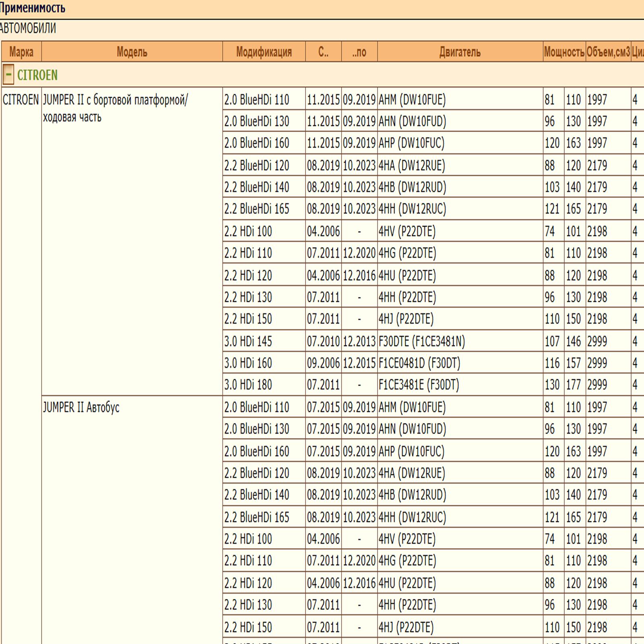Select JUMPER II с бортовой платформой model cell
Viewport: 644px width, 644px height.
(x=115, y=108)
